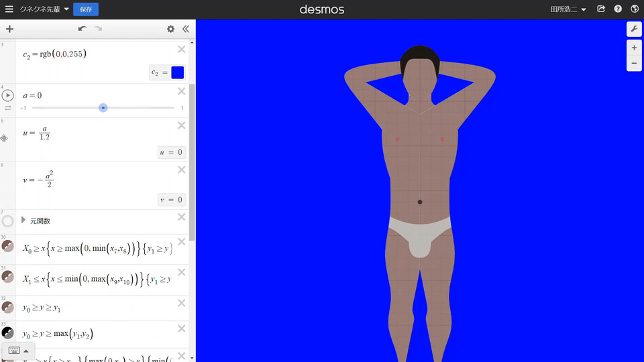Toggle visibility of 元関数 folder

coord(7,221)
